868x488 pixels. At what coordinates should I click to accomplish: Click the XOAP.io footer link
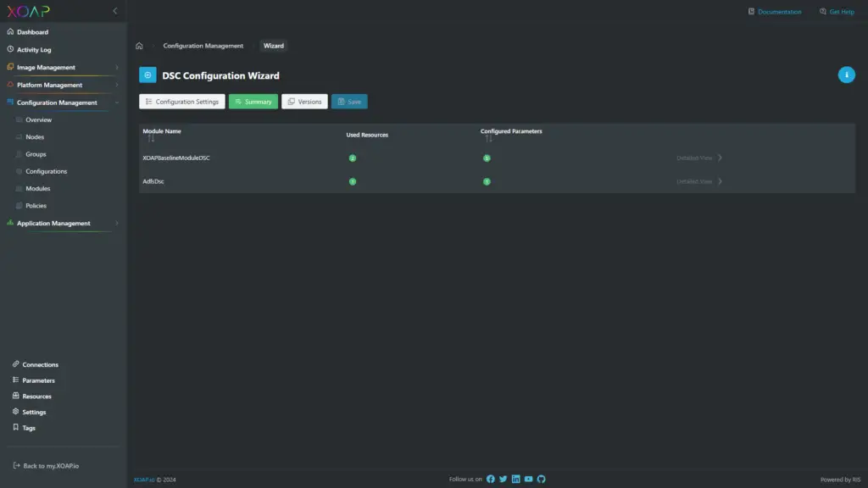(144, 480)
